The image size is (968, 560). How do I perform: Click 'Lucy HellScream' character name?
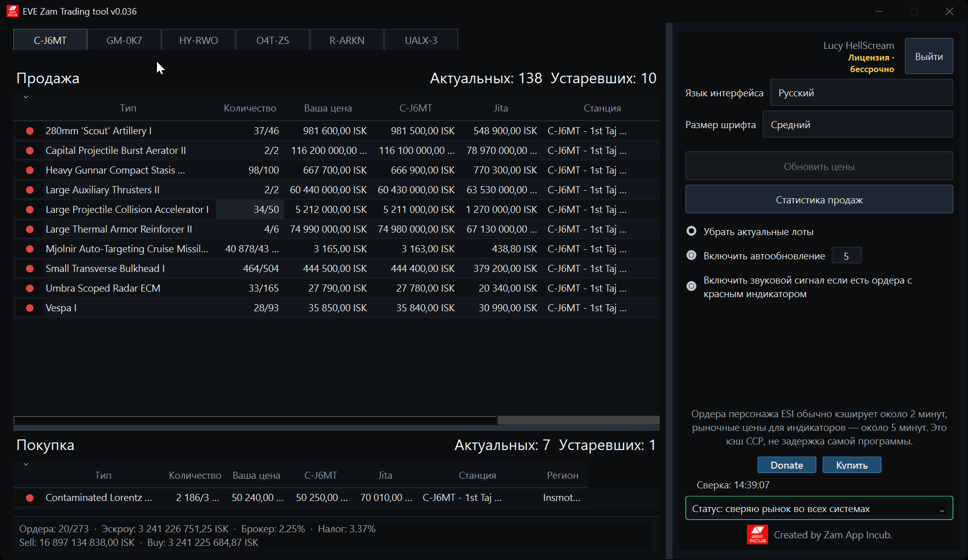(x=858, y=45)
